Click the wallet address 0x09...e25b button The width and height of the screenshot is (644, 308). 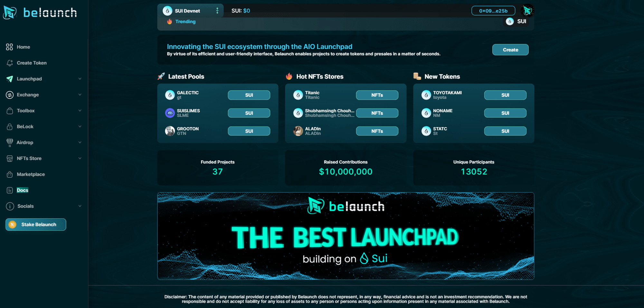pyautogui.click(x=493, y=11)
